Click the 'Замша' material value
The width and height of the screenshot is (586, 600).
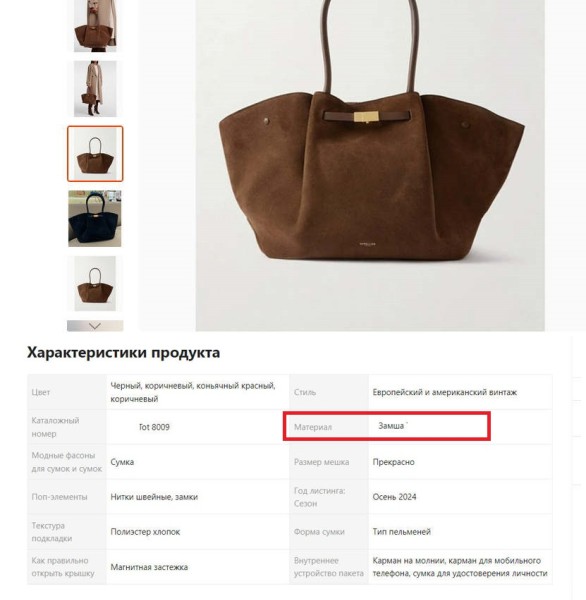coord(391,426)
